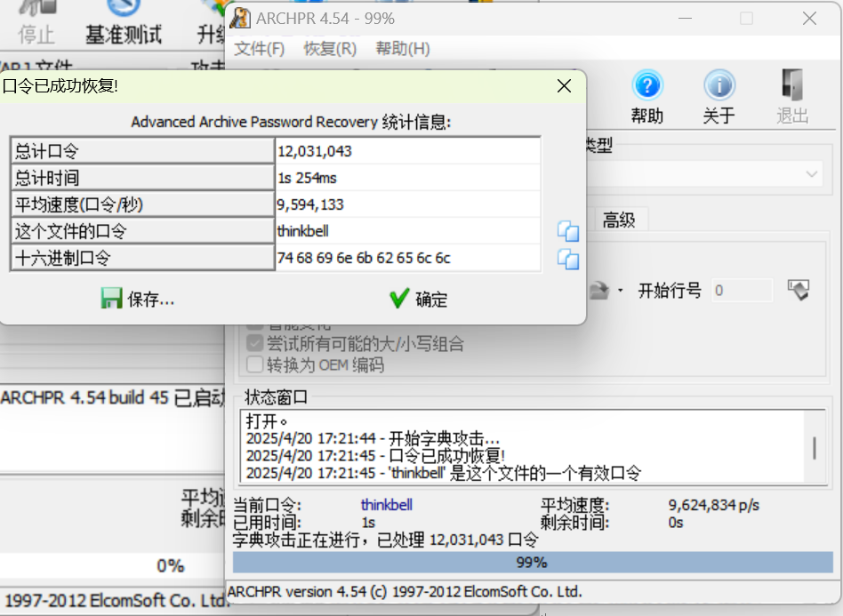843x616 pixels.
Task: Click the 99% progress bar
Action: 531,563
